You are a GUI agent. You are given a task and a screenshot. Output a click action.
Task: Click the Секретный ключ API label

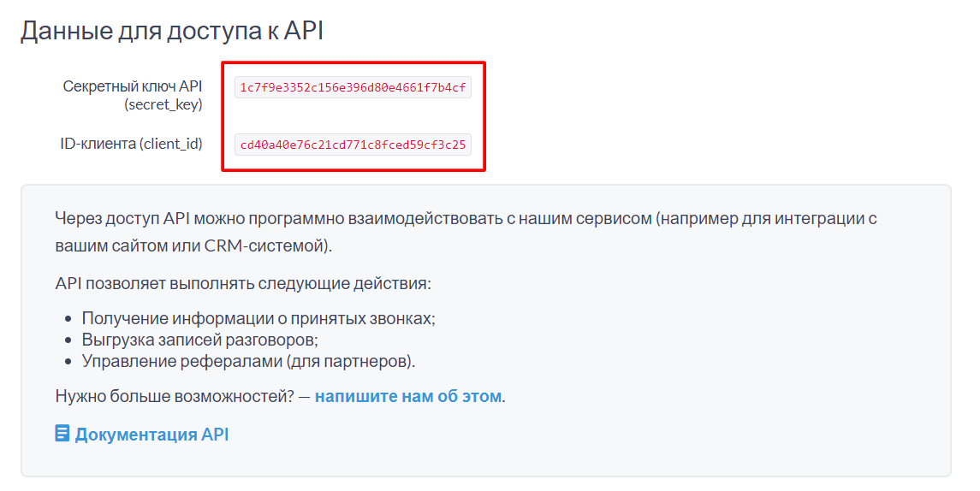coord(133,86)
